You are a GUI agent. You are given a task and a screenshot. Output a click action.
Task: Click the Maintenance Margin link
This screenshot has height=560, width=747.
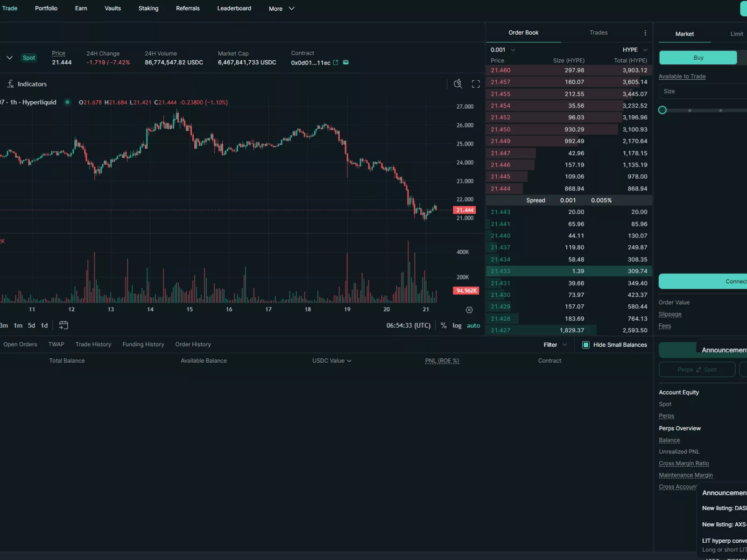[x=686, y=475]
